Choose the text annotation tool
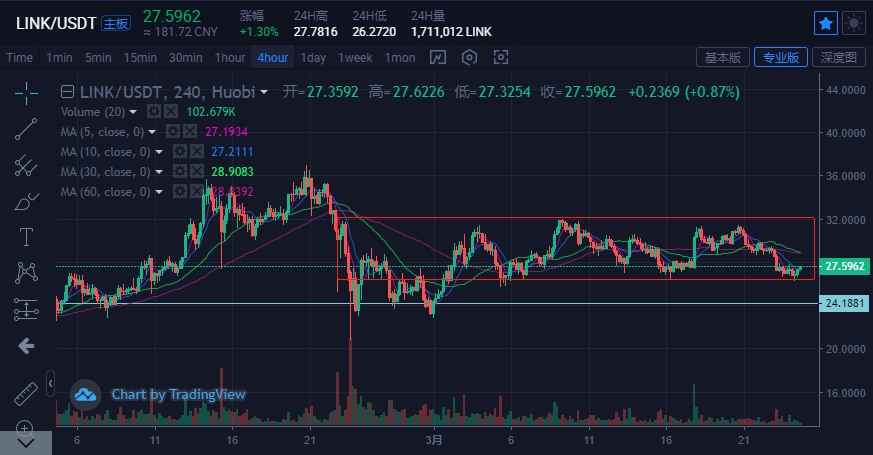Viewport: 873px width, 455px height. point(26,237)
